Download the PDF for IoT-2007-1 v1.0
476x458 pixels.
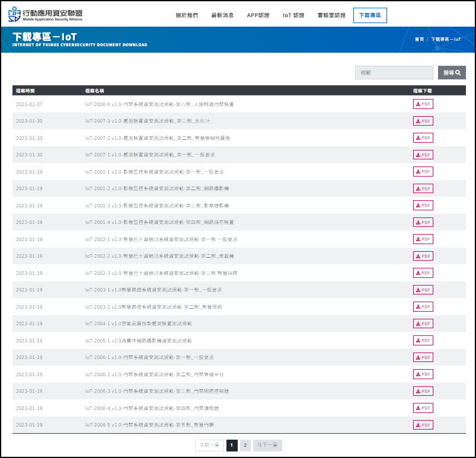click(423, 155)
